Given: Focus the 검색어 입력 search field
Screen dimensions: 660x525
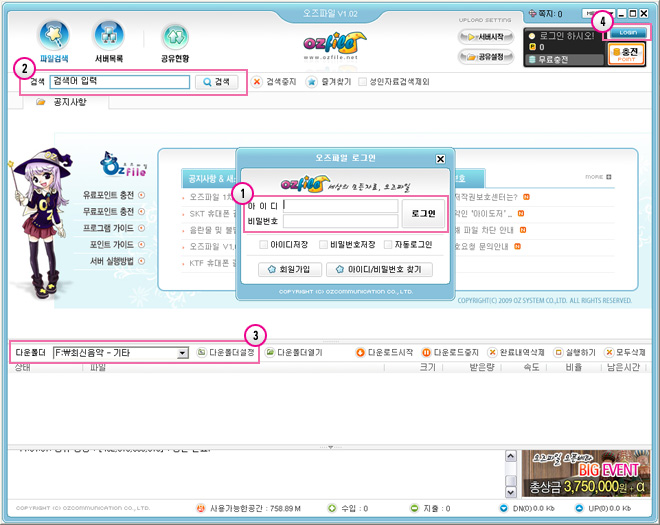Looking at the screenshot, I should (x=120, y=82).
